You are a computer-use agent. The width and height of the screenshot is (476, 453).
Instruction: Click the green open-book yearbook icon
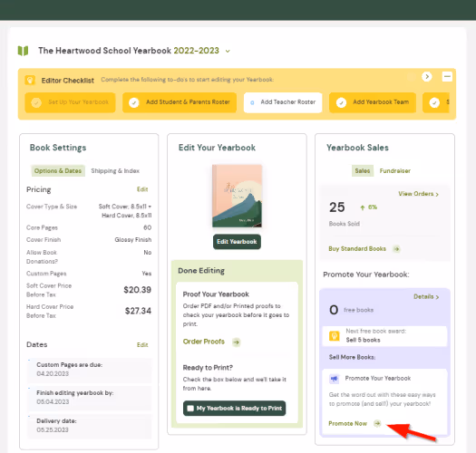pyautogui.click(x=23, y=51)
